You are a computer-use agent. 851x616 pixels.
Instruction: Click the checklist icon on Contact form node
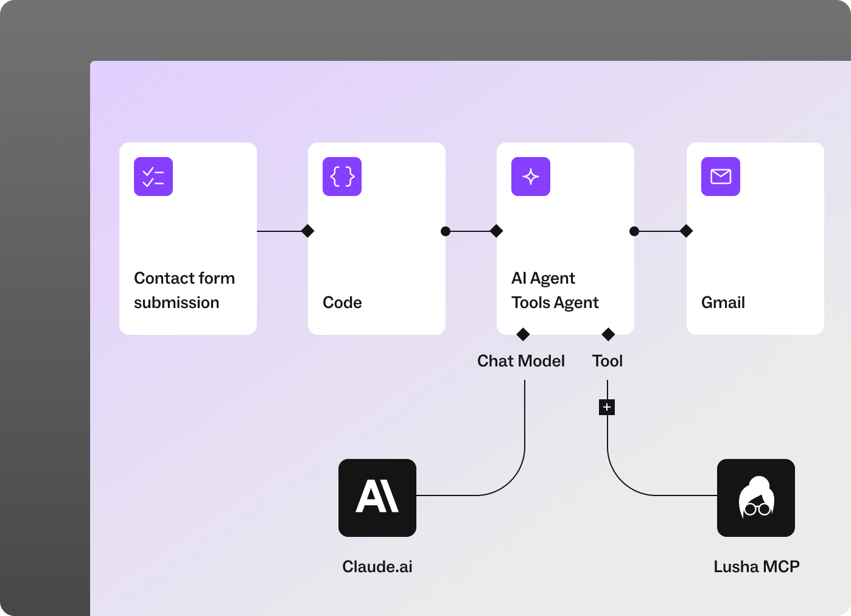[x=153, y=177]
